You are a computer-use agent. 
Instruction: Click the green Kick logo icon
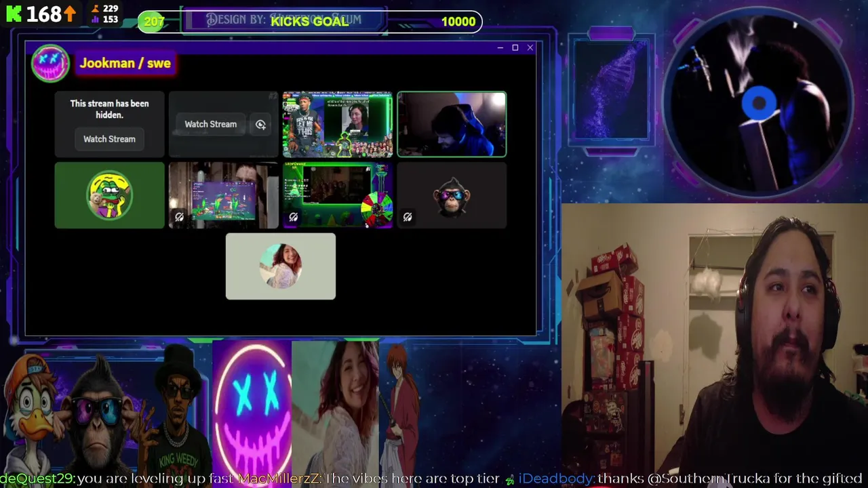(x=13, y=14)
